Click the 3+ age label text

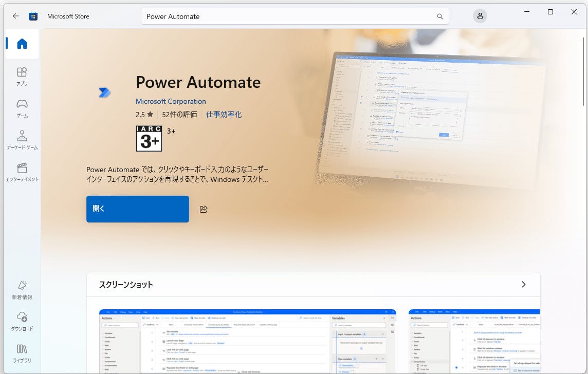click(x=171, y=131)
